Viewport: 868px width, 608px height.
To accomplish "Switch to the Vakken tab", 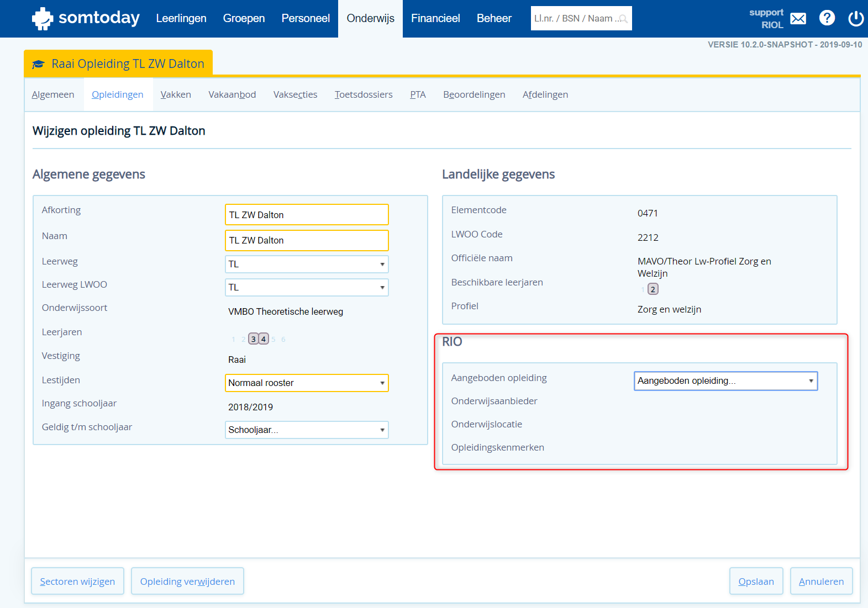I will click(x=176, y=95).
